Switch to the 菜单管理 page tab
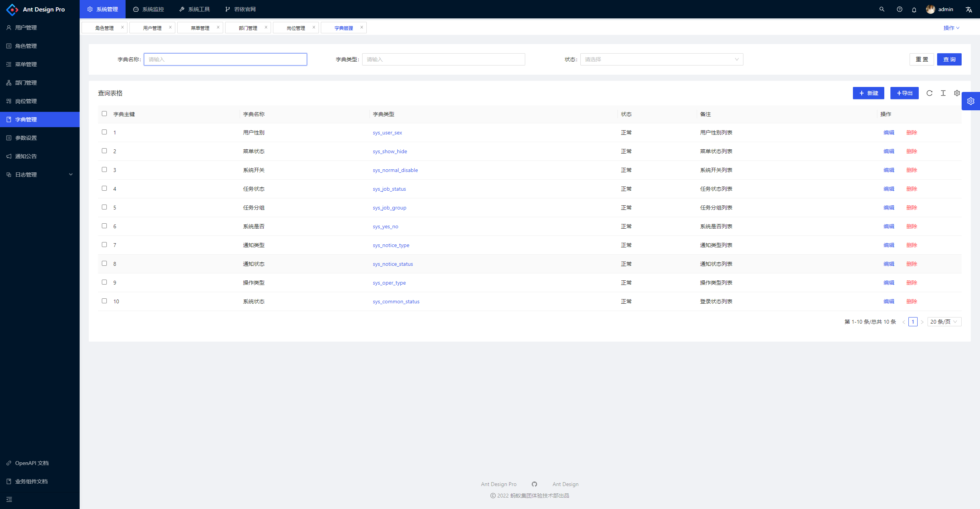 pyautogui.click(x=200, y=28)
